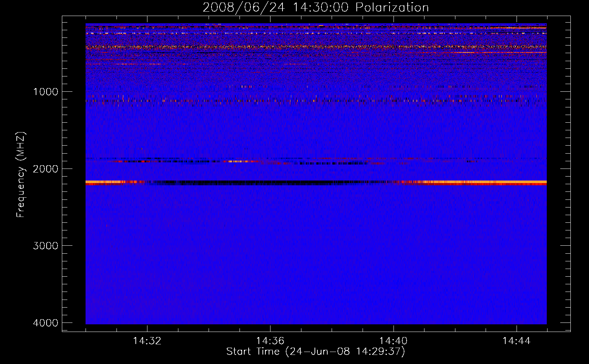Click the 'Frequency (MHZ)' y-axis label
Screen dimensions: 589x364
click(21, 175)
